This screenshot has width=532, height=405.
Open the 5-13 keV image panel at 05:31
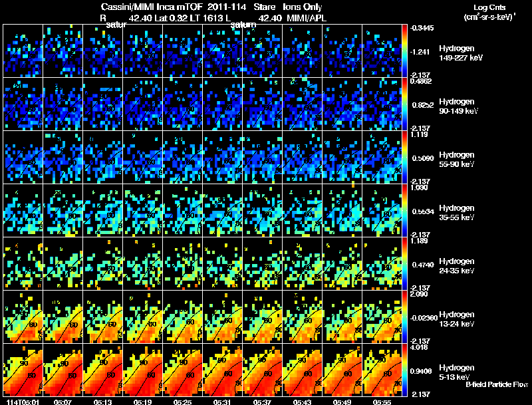coord(222,370)
